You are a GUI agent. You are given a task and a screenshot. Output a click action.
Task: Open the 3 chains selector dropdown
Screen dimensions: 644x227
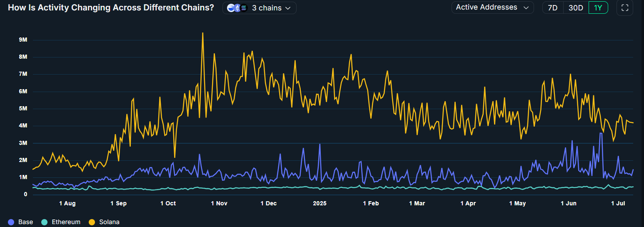click(260, 8)
